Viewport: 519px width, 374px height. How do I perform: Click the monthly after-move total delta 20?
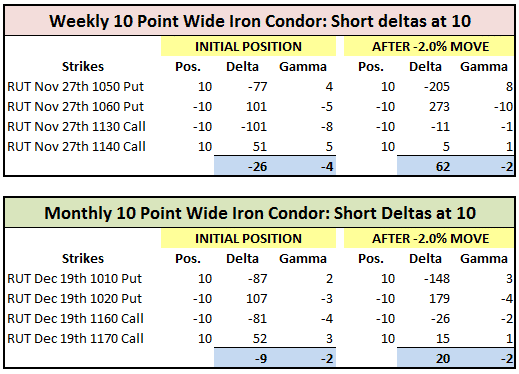click(x=424, y=358)
